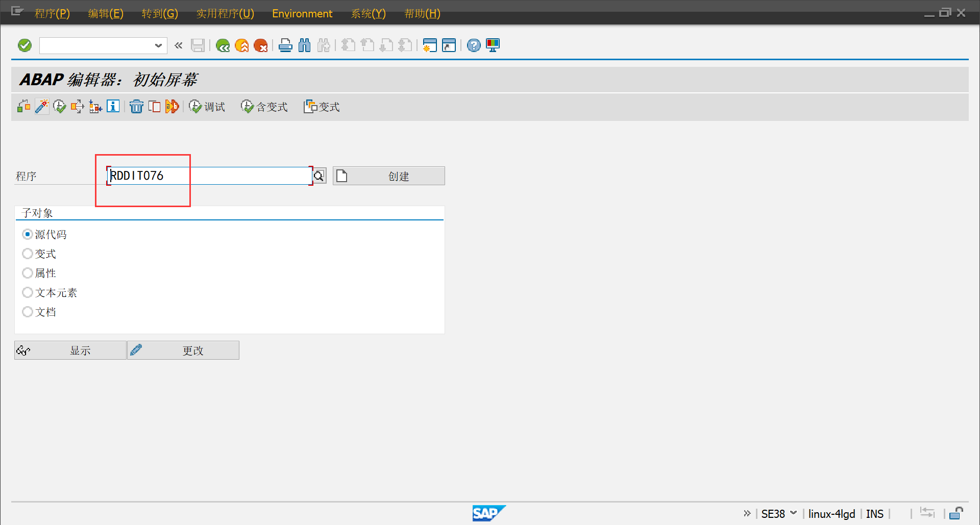Image resolution: width=980 pixels, height=525 pixels.
Task: Select the 源代码 radio button
Action: pyautogui.click(x=28, y=234)
